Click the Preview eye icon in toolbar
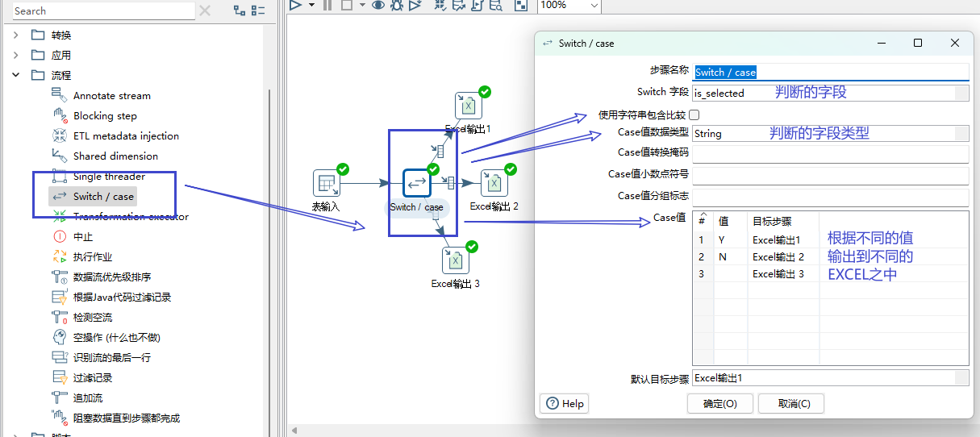This screenshot has width=980, height=437. point(377,5)
